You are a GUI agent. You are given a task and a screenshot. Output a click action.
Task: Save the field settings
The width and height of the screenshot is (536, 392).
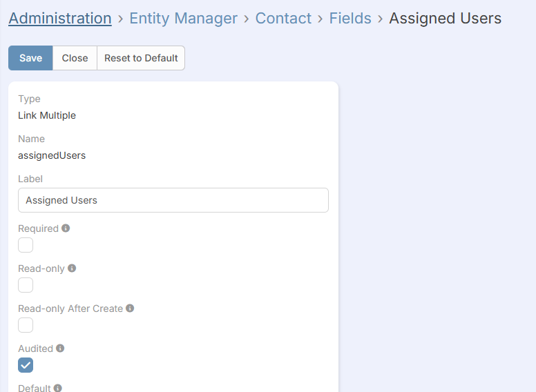pos(30,58)
